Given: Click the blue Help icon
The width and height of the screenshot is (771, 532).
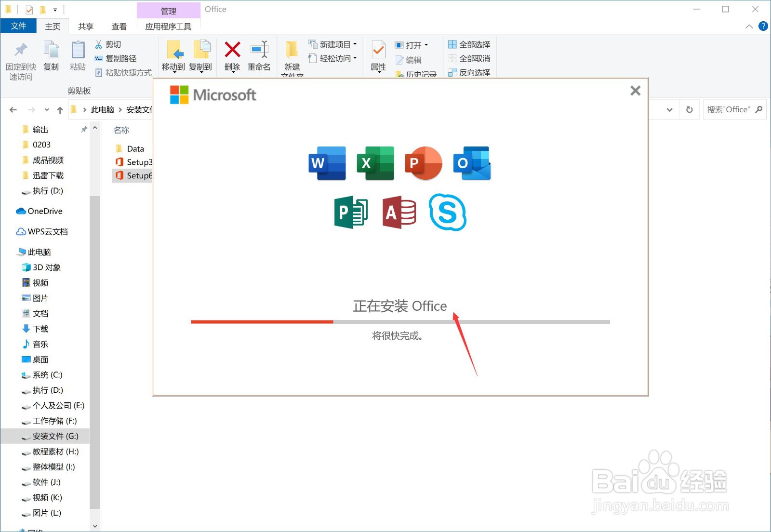Looking at the screenshot, I should pos(763,26).
